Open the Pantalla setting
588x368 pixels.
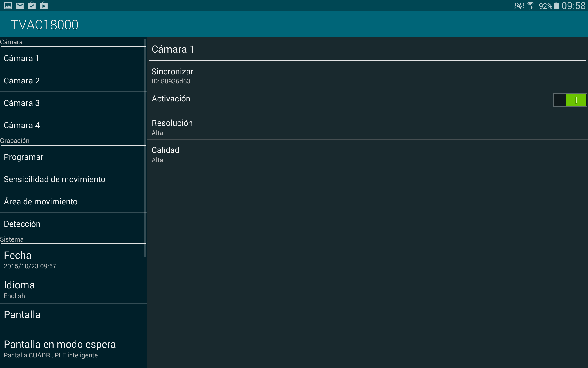(x=73, y=318)
